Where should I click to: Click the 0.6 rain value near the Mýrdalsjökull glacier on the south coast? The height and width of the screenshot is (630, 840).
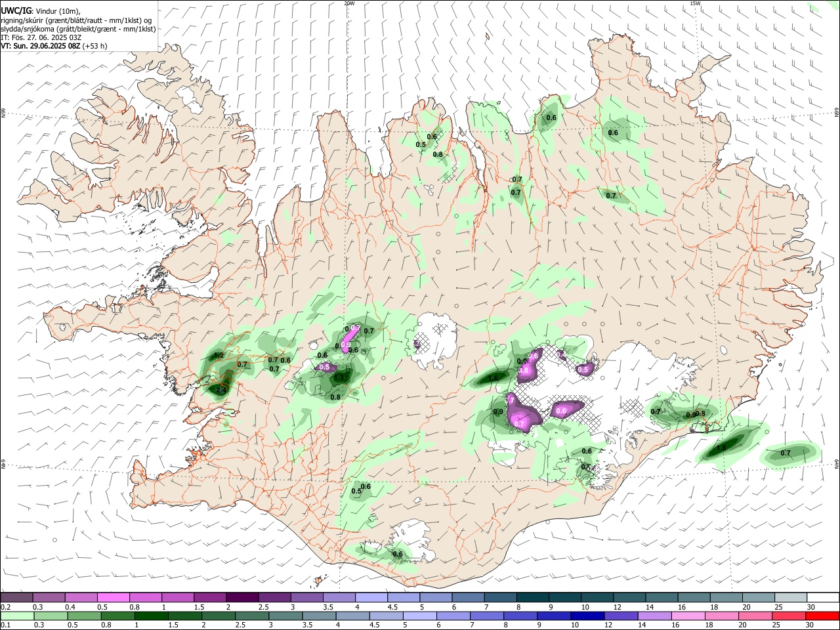pos(398,555)
